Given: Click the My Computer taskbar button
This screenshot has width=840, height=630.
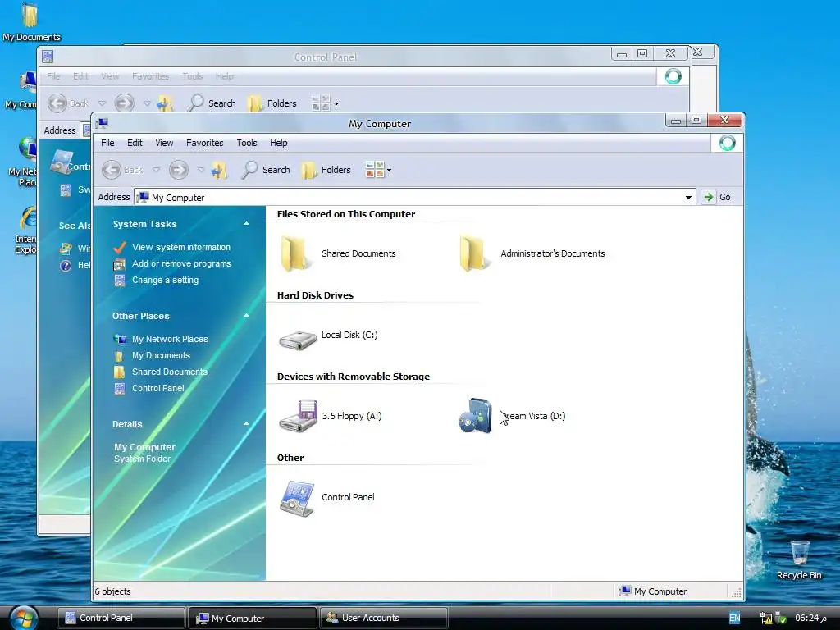Looking at the screenshot, I should (252, 619).
